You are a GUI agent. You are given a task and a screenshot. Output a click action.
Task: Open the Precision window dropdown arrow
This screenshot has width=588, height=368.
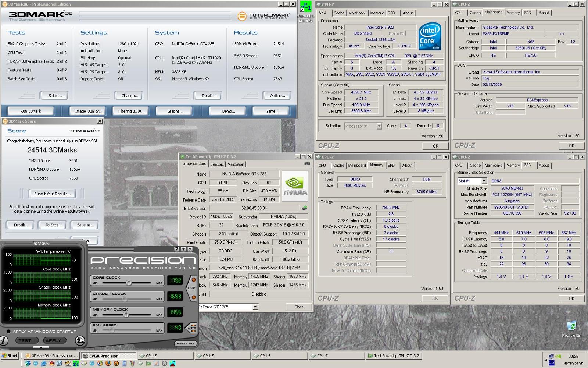point(183,249)
